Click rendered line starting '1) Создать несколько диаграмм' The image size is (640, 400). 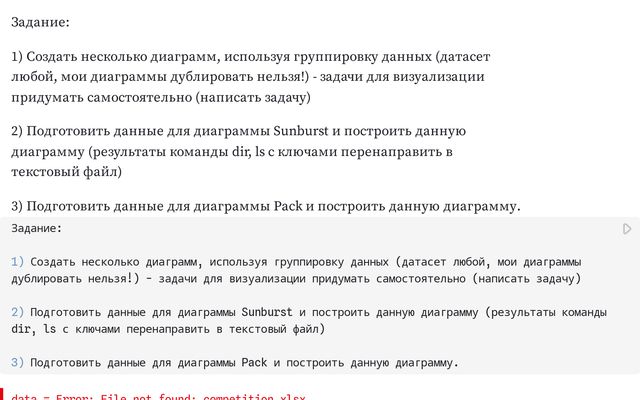pyautogui.click(x=251, y=56)
